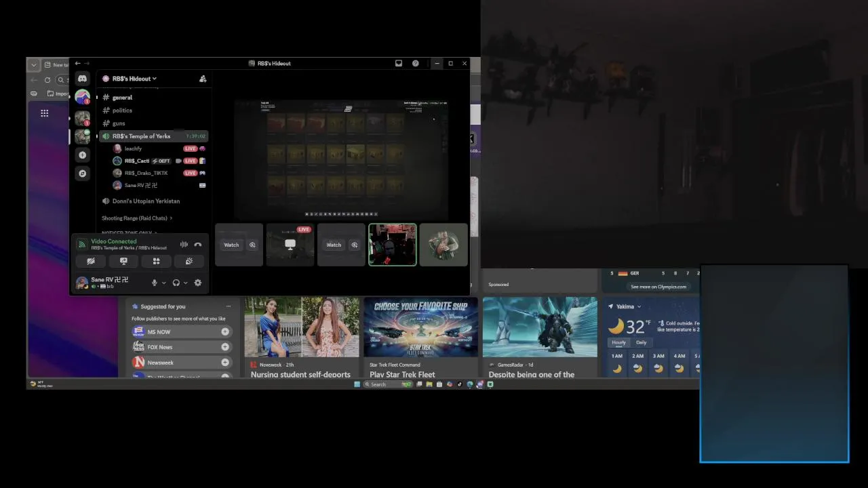868x488 pixels.
Task: Open Suggested for you more options
Action: tap(228, 306)
